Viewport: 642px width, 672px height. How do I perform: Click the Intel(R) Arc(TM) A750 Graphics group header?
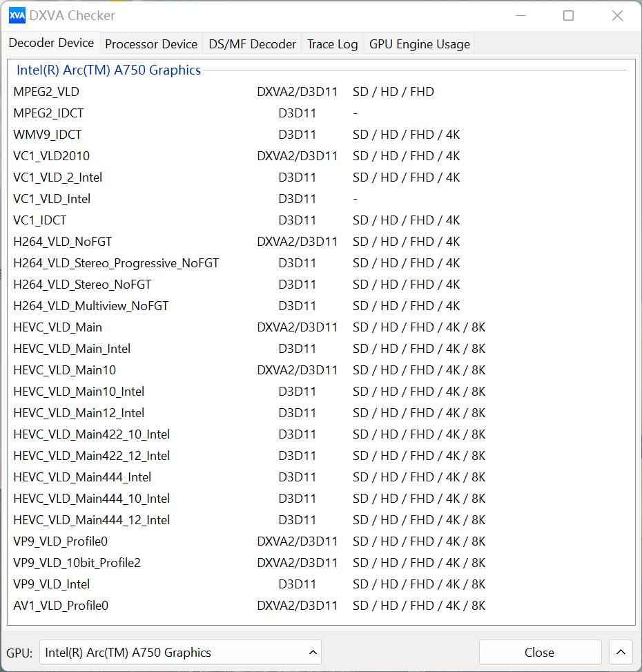coord(108,70)
